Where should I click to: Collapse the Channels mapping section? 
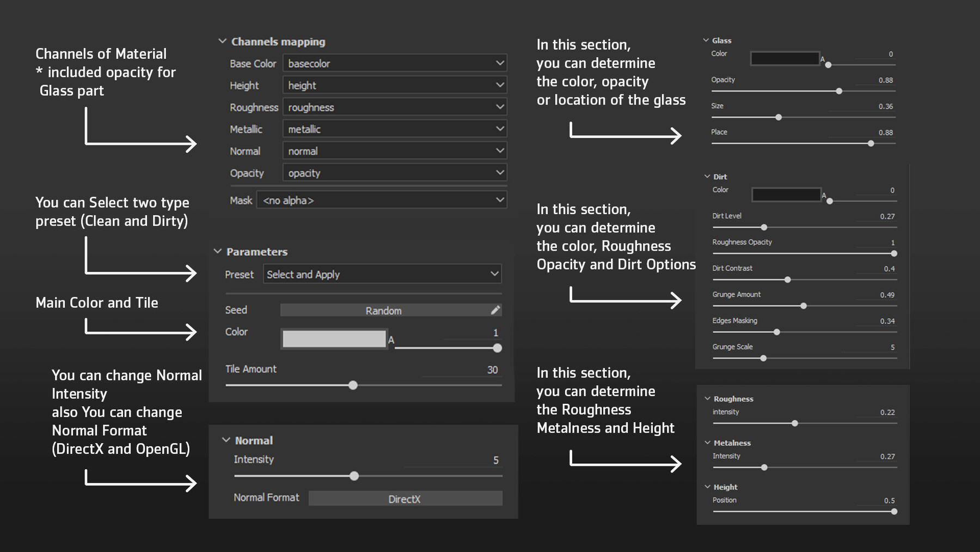click(222, 41)
